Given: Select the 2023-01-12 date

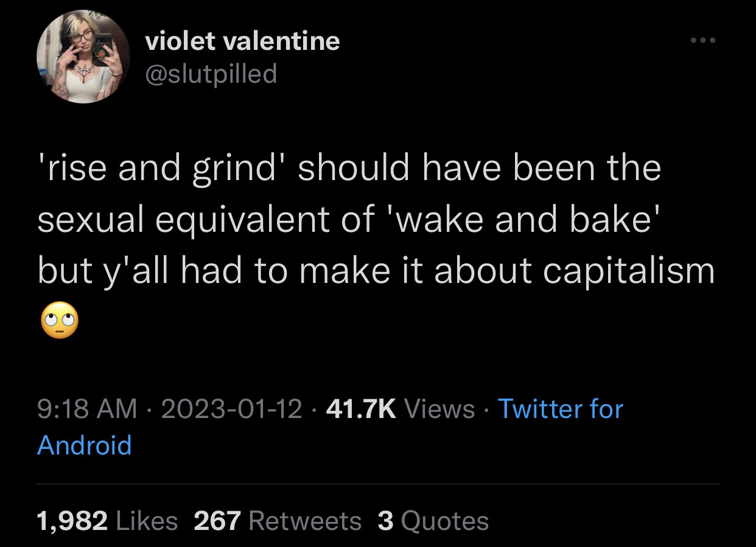Looking at the screenshot, I should [x=232, y=409].
